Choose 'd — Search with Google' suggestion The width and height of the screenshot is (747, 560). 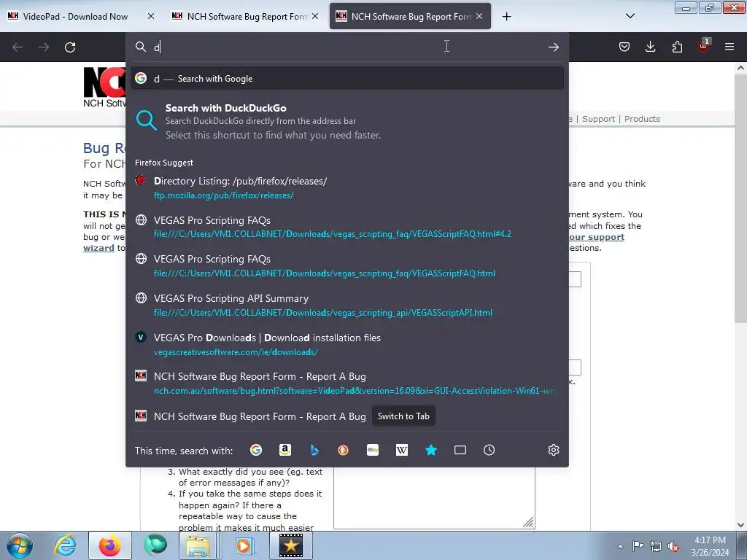(x=347, y=79)
